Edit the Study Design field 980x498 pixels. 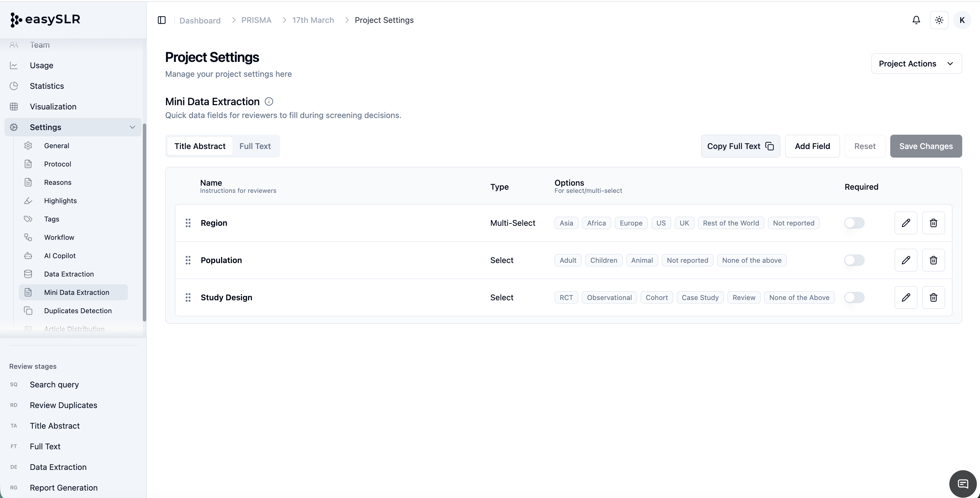click(x=905, y=297)
